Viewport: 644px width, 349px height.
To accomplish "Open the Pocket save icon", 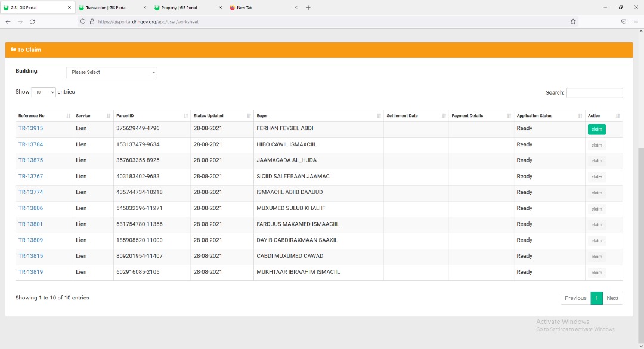I will (624, 22).
